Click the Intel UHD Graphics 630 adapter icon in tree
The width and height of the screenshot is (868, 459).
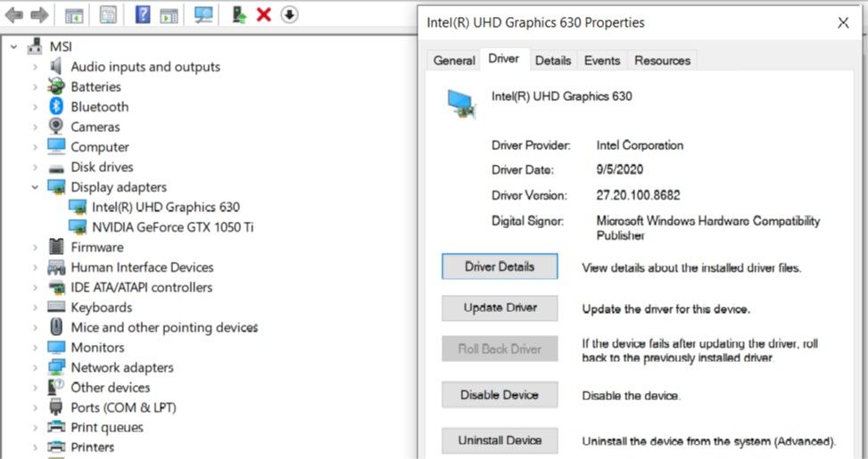pos(78,207)
